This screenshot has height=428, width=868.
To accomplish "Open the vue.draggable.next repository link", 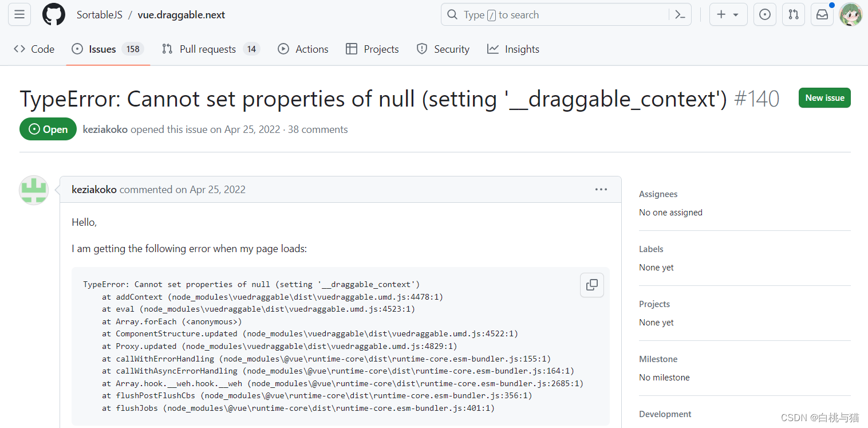I will [182, 15].
